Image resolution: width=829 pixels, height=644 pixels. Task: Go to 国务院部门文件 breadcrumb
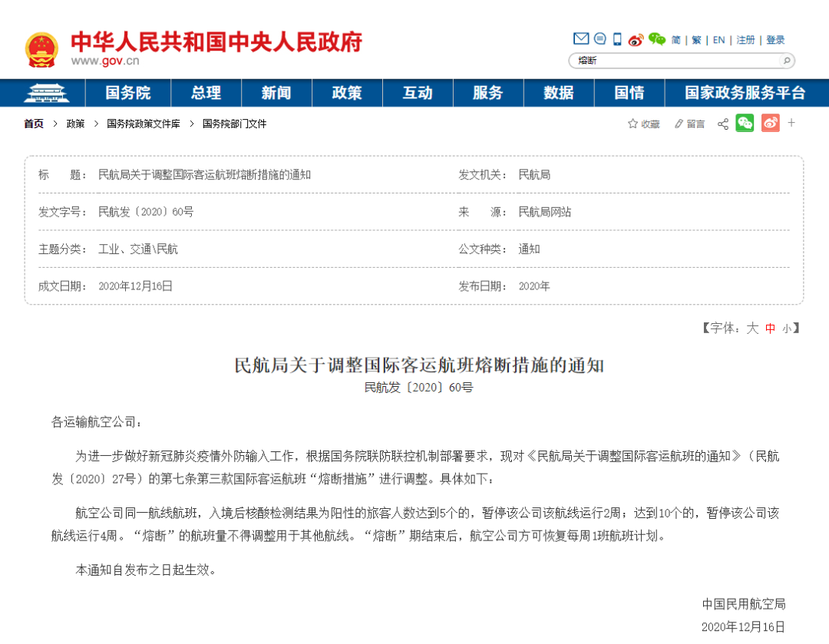click(234, 124)
